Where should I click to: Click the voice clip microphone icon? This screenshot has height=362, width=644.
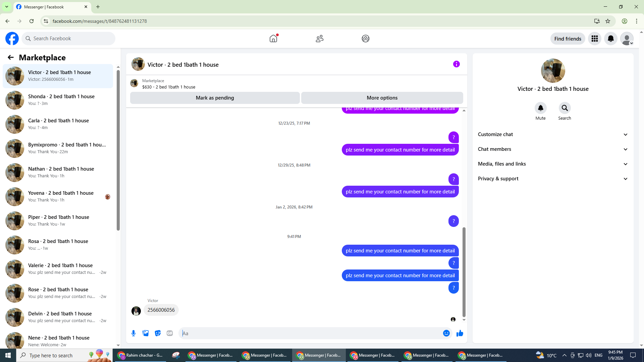coord(133,333)
